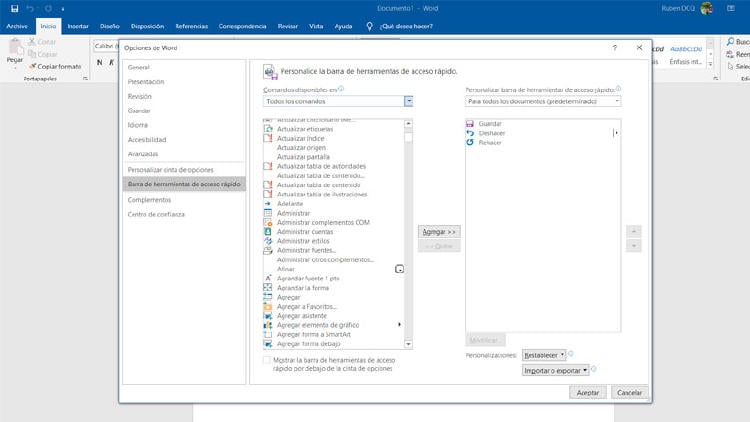
Task: Select the Deshacer undo command icon
Action: pos(470,133)
